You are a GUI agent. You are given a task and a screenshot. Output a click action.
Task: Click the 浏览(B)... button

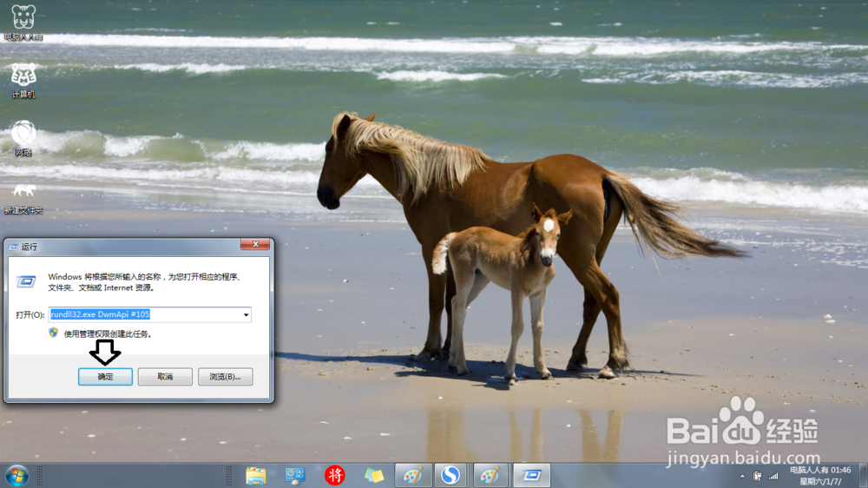coord(226,377)
